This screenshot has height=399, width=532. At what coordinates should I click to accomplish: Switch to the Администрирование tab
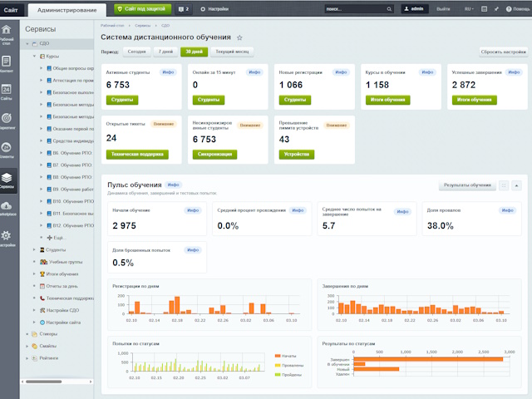click(66, 10)
